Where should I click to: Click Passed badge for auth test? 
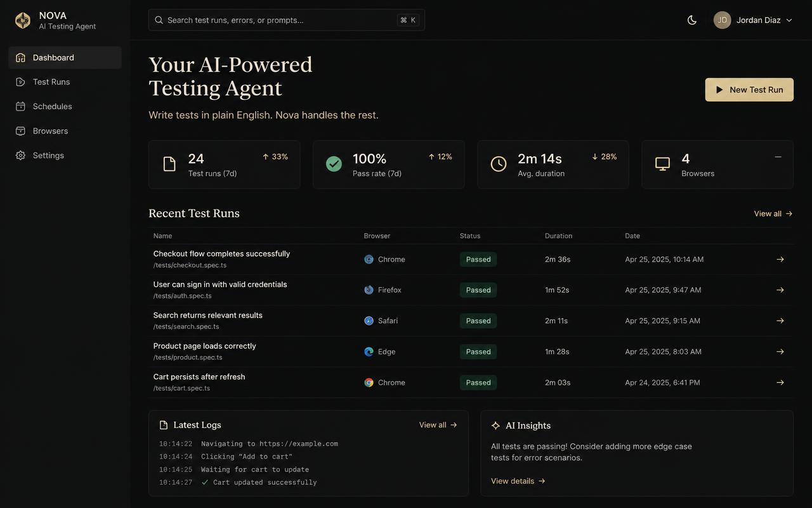click(x=478, y=290)
